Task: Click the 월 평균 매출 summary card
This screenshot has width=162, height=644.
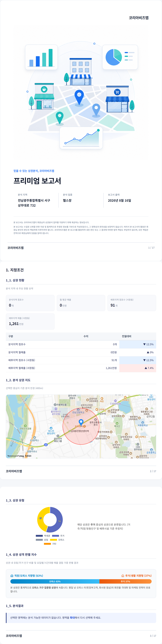Action: (81, 303)
